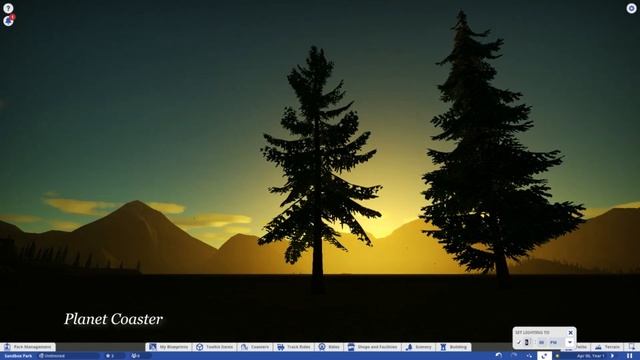Screen dimensions: 640x360
Task: Click the highlighted time of day icon
Action: tap(544, 356)
